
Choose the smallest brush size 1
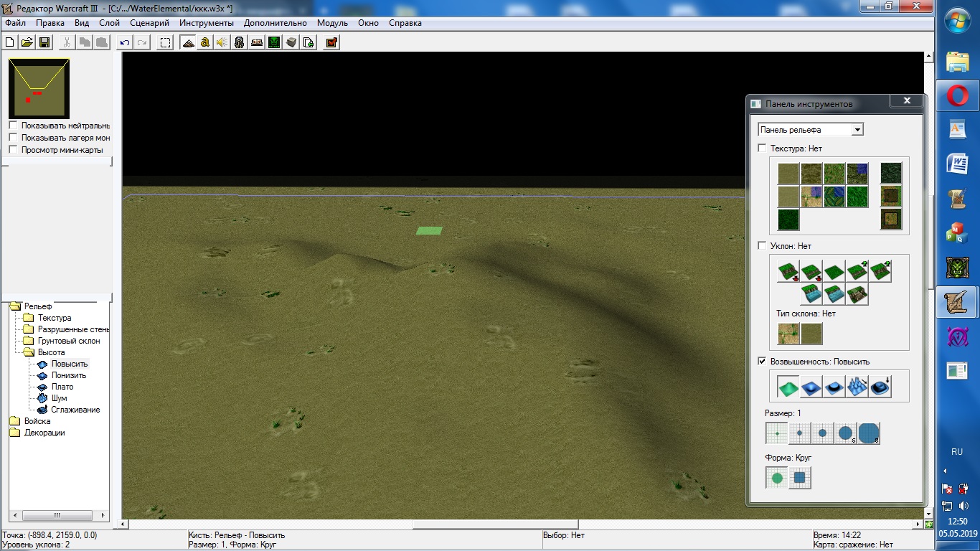[x=777, y=433]
